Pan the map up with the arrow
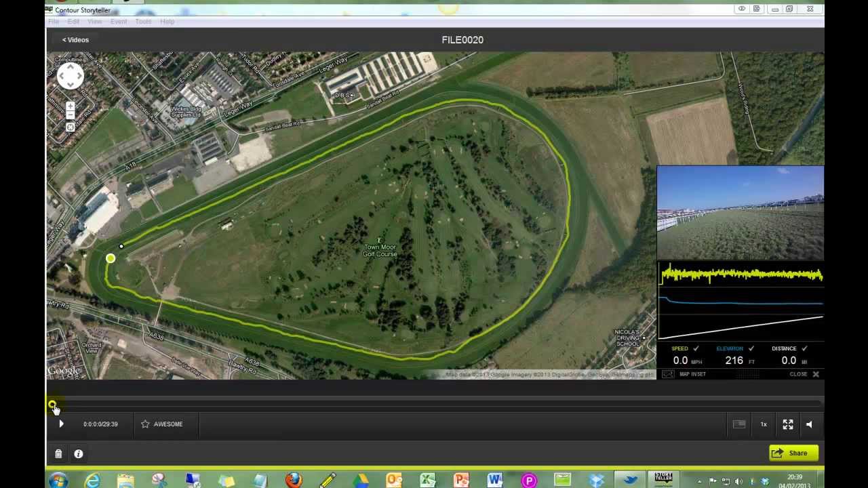This screenshot has width=868, height=488. click(x=71, y=68)
